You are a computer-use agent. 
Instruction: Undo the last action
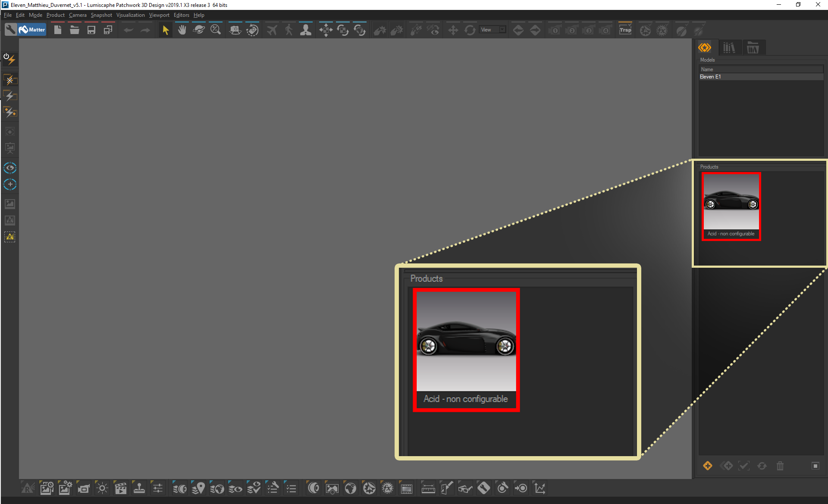[x=129, y=30]
